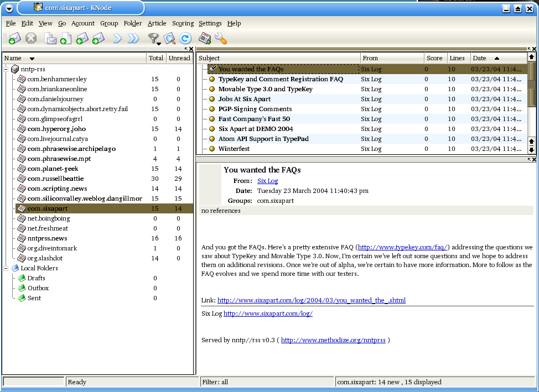Click the reply by email envelope icon

pyautogui.click(x=82, y=38)
